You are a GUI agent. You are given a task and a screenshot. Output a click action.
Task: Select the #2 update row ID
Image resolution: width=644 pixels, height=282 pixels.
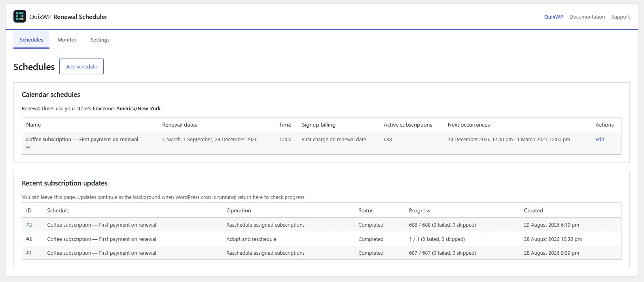point(29,239)
